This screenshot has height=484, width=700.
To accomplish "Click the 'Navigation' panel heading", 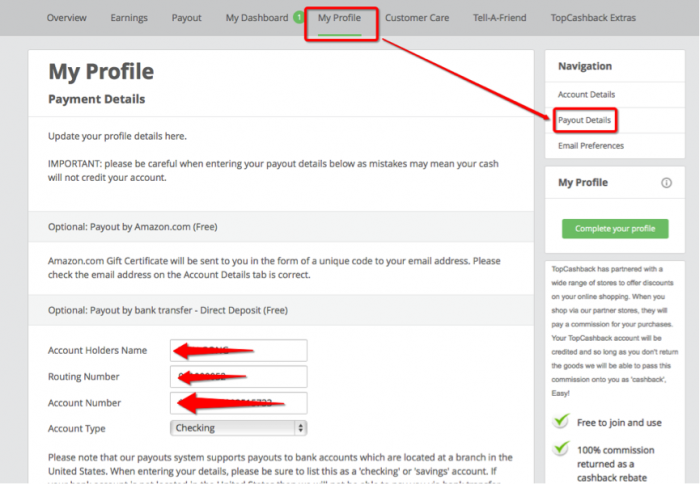I will [x=585, y=66].
